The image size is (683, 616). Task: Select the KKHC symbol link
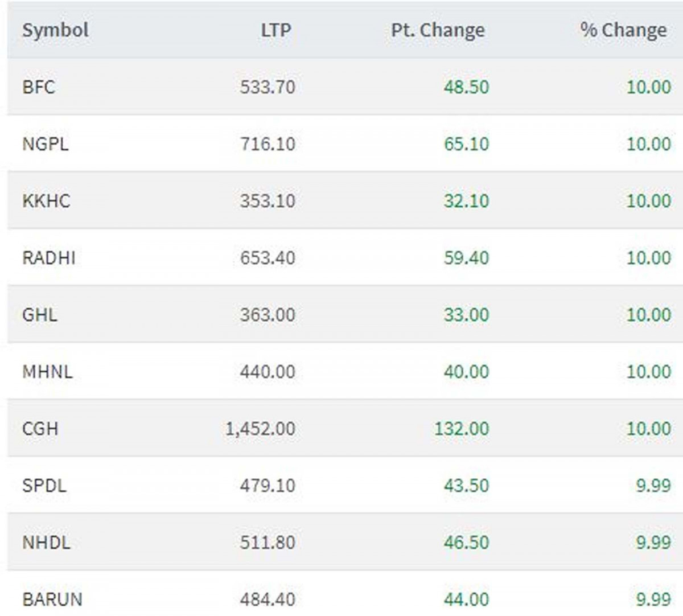tap(46, 201)
